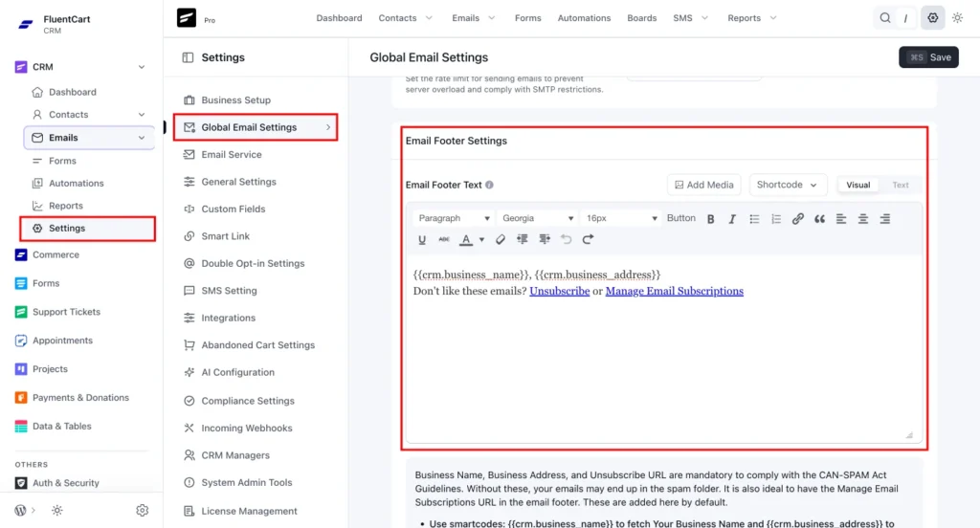Underline the selected footer text
Screen dimensions: 980x528
[x=422, y=239]
